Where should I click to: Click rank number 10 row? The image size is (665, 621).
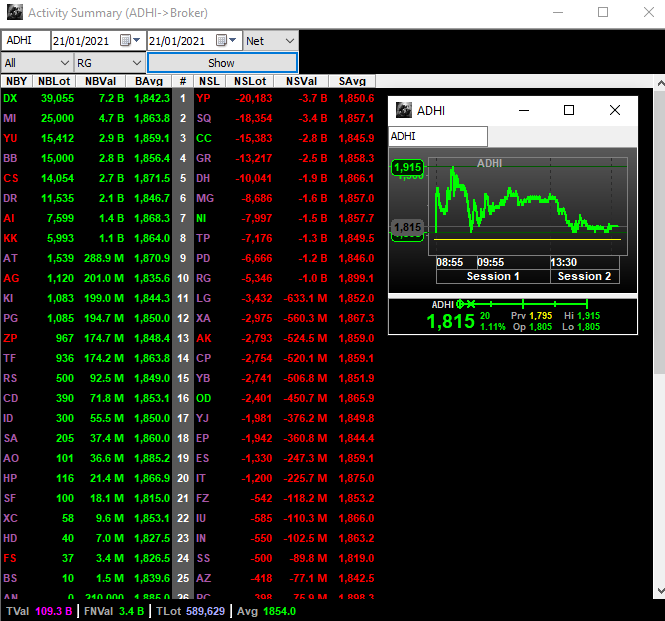183,278
